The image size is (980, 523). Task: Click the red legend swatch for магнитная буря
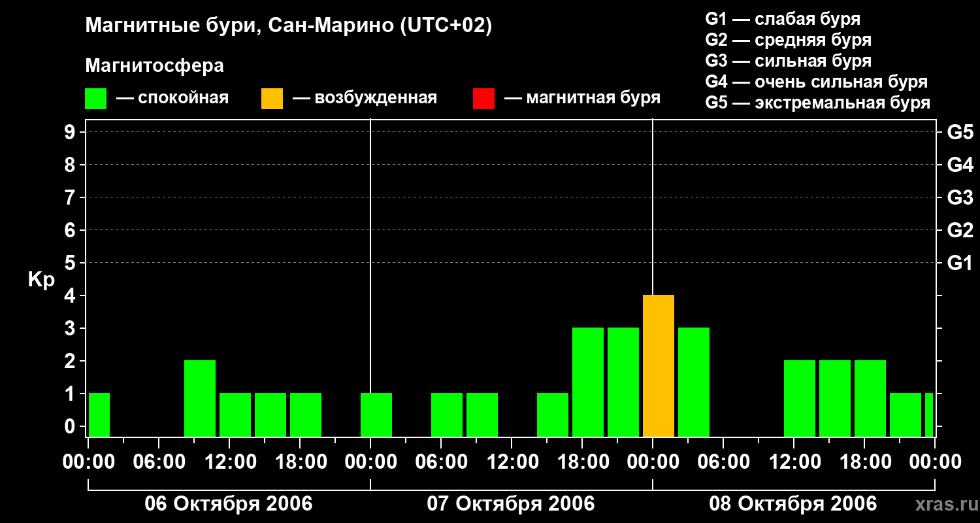pos(483,99)
